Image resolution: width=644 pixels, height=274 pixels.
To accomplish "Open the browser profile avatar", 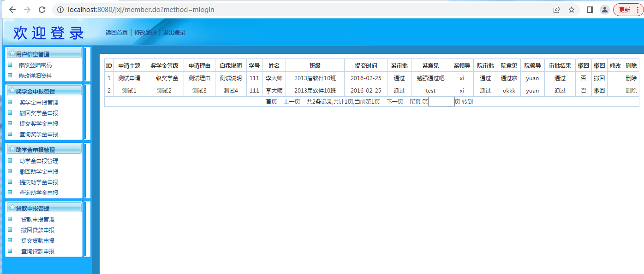I will pos(604,10).
